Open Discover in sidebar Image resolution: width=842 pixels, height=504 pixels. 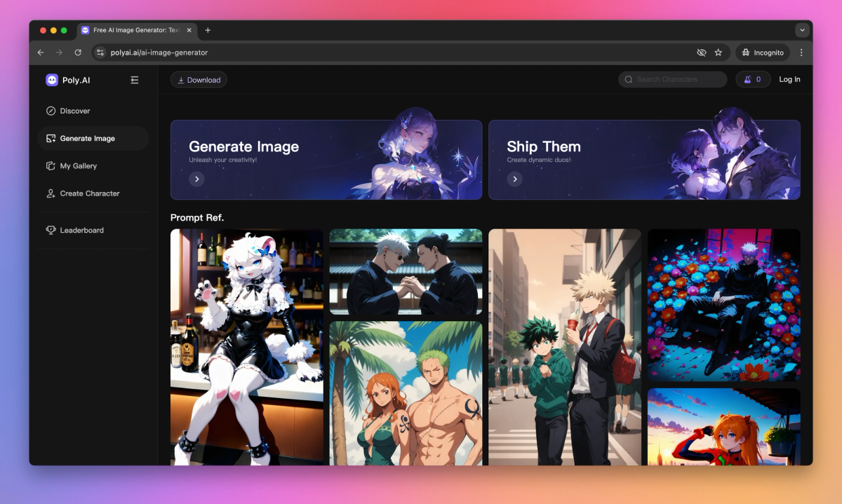coord(93,111)
